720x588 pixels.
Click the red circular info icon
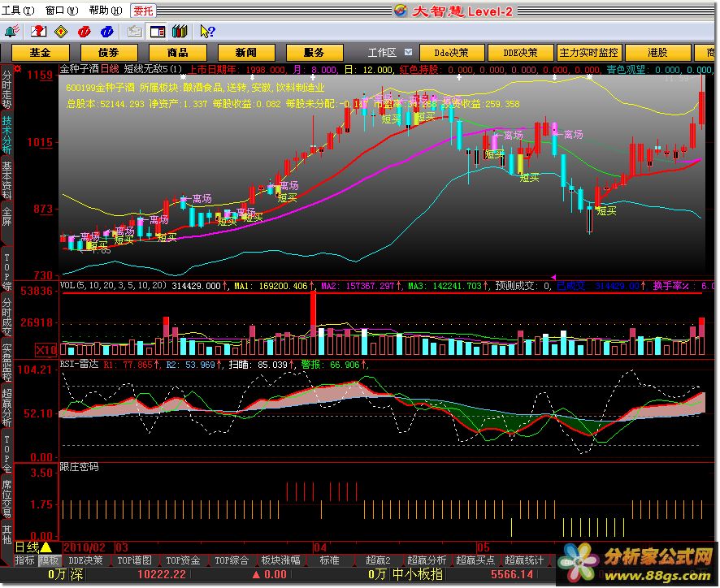tap(84, 31)
